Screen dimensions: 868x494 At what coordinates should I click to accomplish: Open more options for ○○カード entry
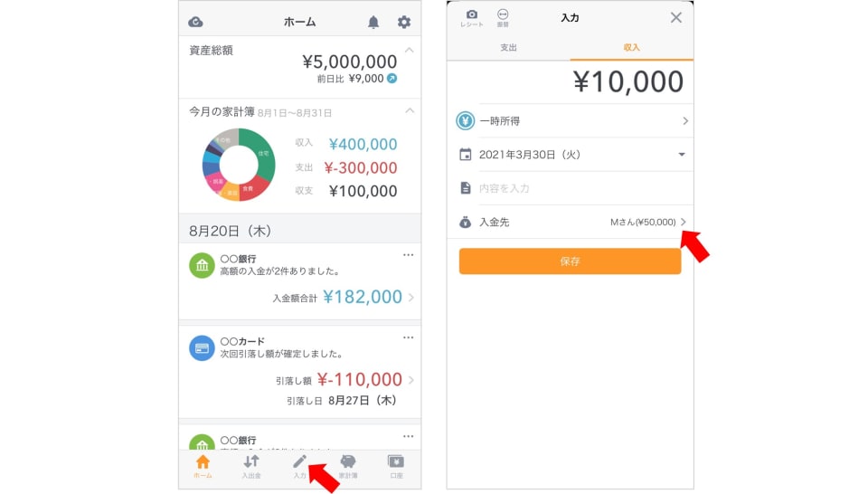pos(409,337)
